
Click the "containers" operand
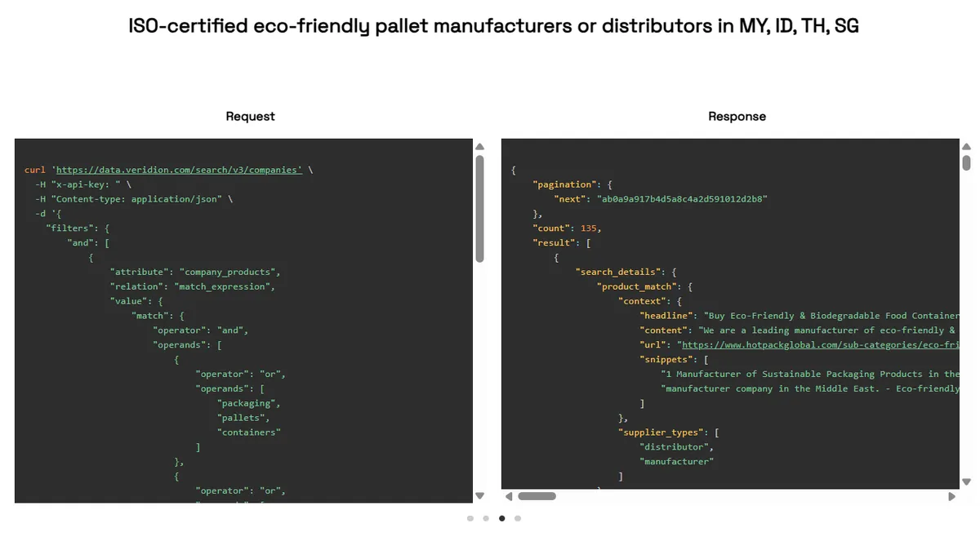(x=249, y=432)
